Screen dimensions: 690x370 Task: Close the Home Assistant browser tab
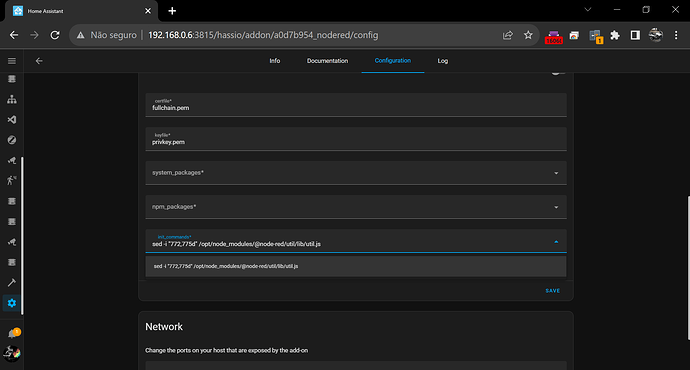coord(148,11)
